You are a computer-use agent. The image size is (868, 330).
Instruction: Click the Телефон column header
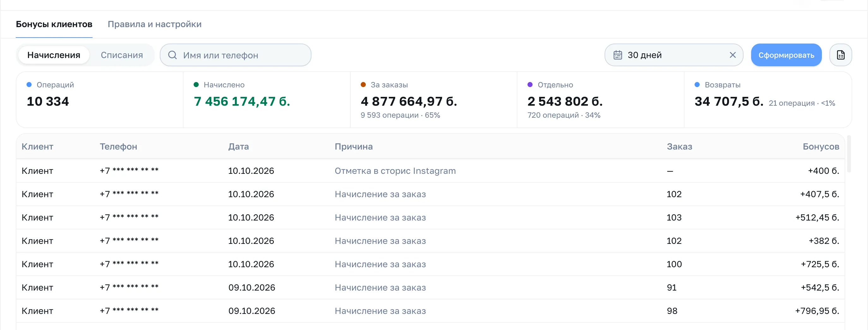pyautogui.click(x=118, y=146)
